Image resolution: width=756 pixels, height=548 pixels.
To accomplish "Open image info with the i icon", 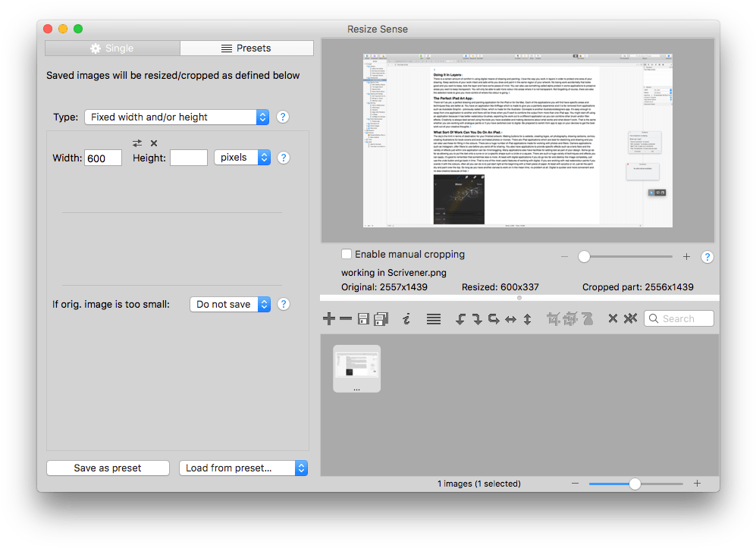I will [406, 318].
